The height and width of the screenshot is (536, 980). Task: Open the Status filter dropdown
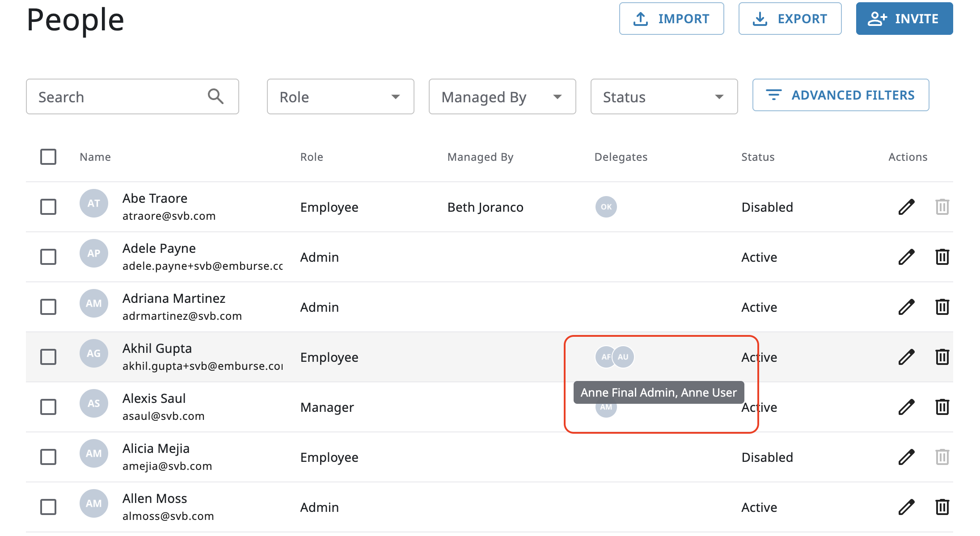[x=664, y=97]
